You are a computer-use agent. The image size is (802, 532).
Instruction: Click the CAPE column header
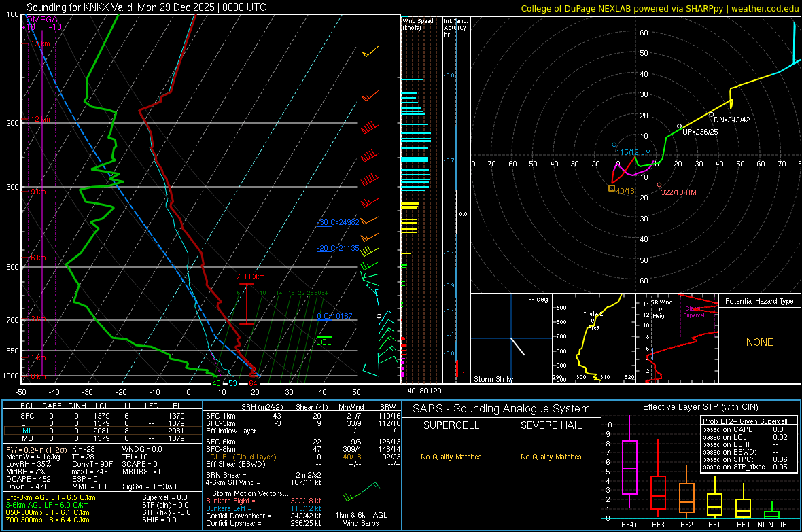[x=52, y=406]
